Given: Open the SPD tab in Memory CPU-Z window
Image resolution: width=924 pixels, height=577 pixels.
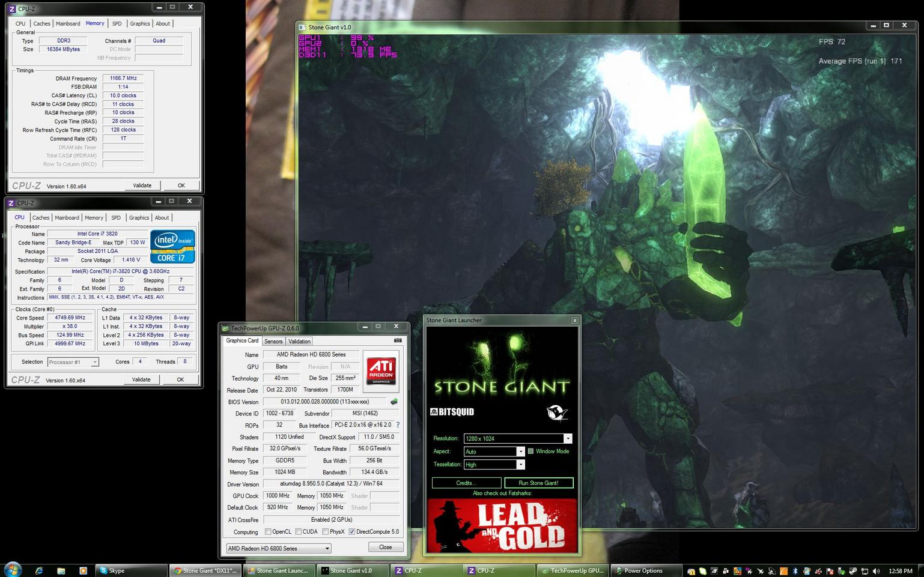Looking at the screenshot, I should click(x=117, y=23).
